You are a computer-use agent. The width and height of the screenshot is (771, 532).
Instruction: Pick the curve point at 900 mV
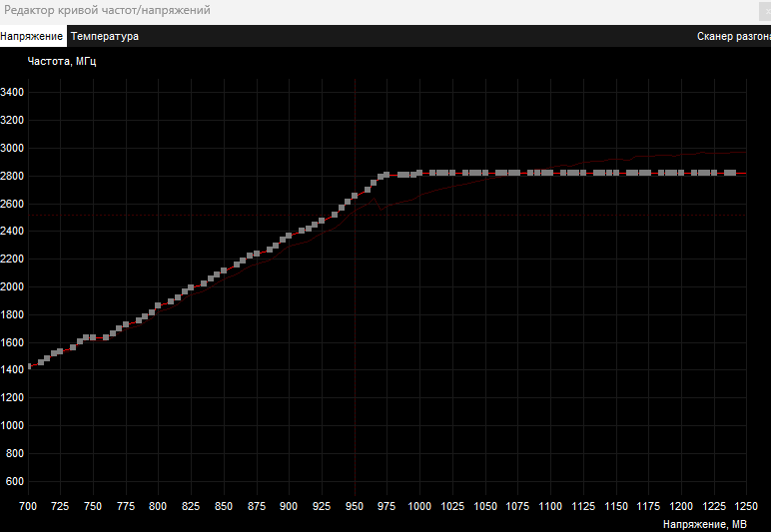[x=289, y=237]
